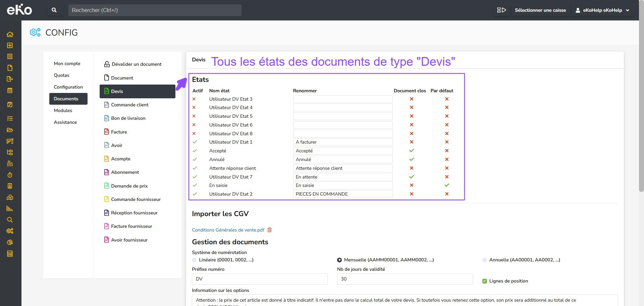644x306 pixels.
Task: Open the Modules settings section
Action: pyautogui.click(x=63, y=110)
